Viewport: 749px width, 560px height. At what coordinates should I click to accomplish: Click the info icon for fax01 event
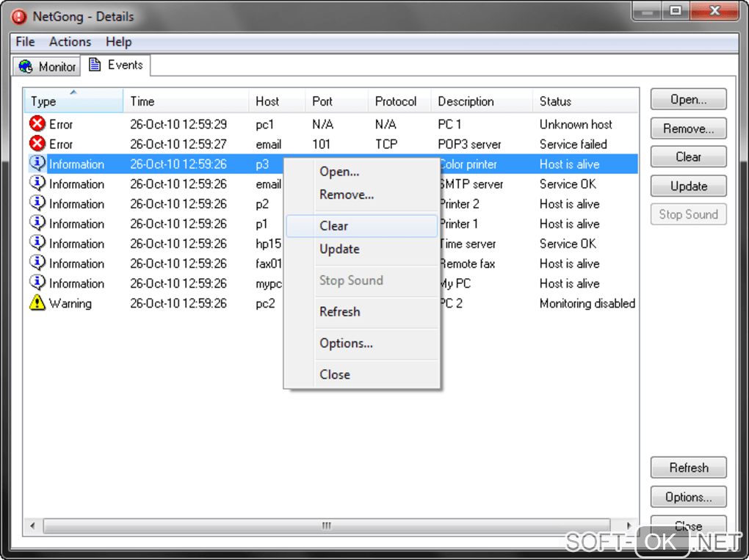coord(37,263)
